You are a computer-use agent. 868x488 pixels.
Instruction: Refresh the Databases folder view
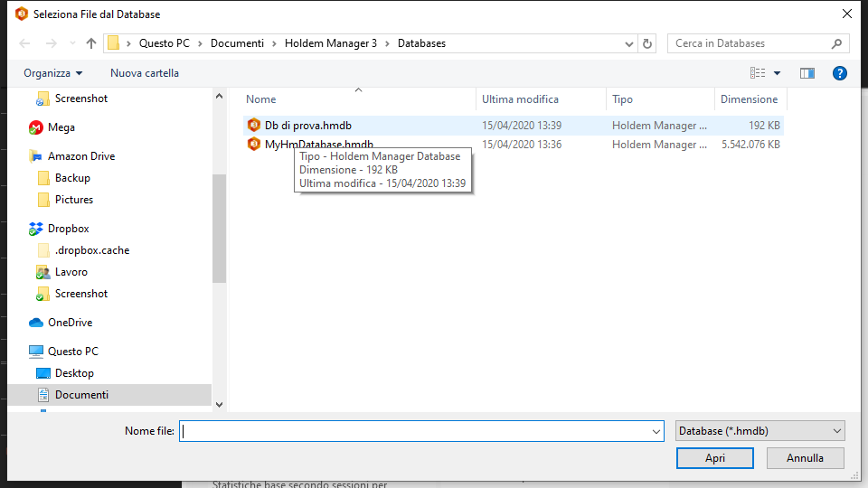click(647, 43)
